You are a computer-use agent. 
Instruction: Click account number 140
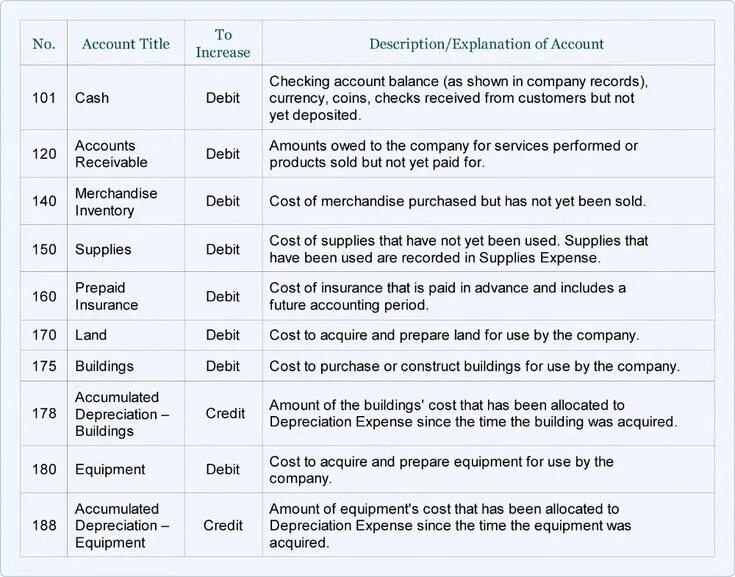(x=44, y=201)
